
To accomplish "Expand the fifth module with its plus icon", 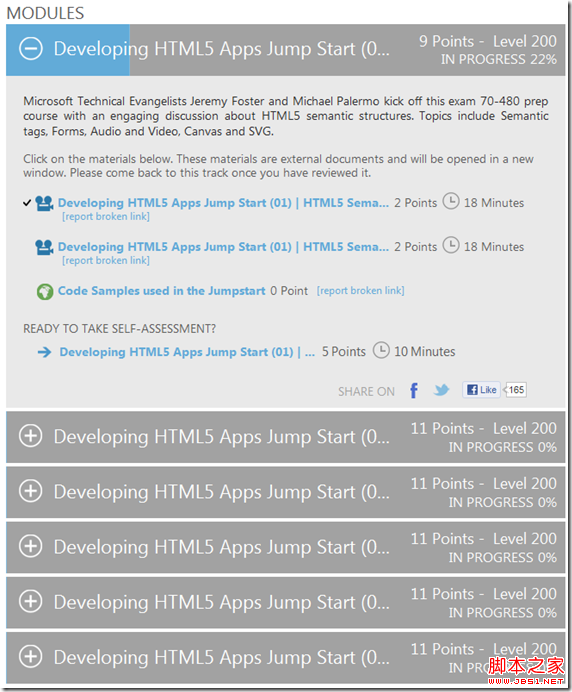I will point(30,602).
